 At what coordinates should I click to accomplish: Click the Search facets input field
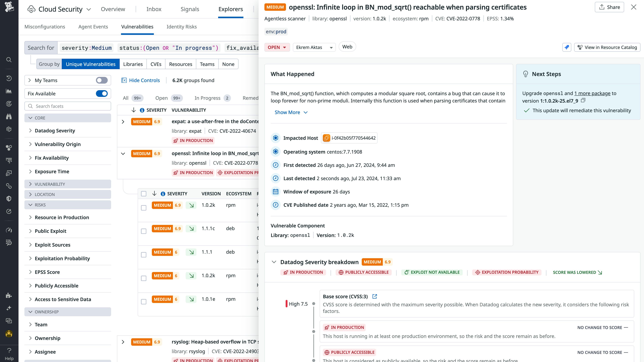pyautogui.click(x=67, y=106)
